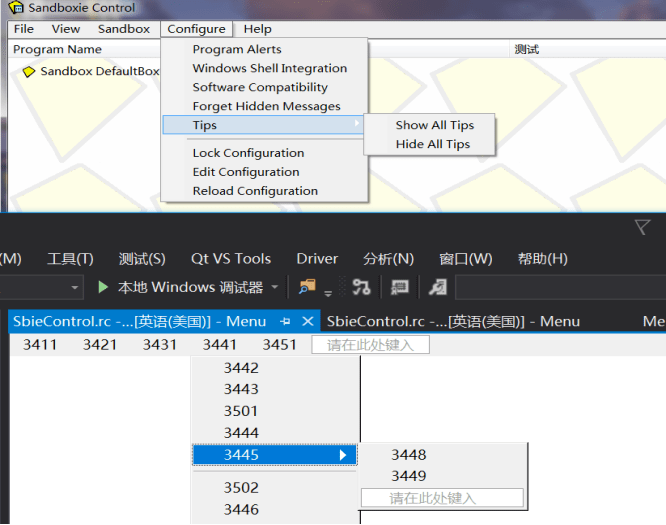Open the View menu in Sandboxie Control
Screen dimensions: 666x525
pyautogui.click(x=66, y=29)
